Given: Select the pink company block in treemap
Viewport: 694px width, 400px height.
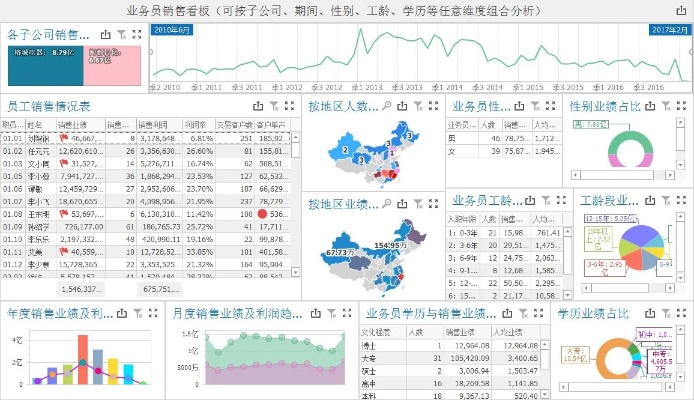Looking at the screenshot, I should click(x=114, y=63).
